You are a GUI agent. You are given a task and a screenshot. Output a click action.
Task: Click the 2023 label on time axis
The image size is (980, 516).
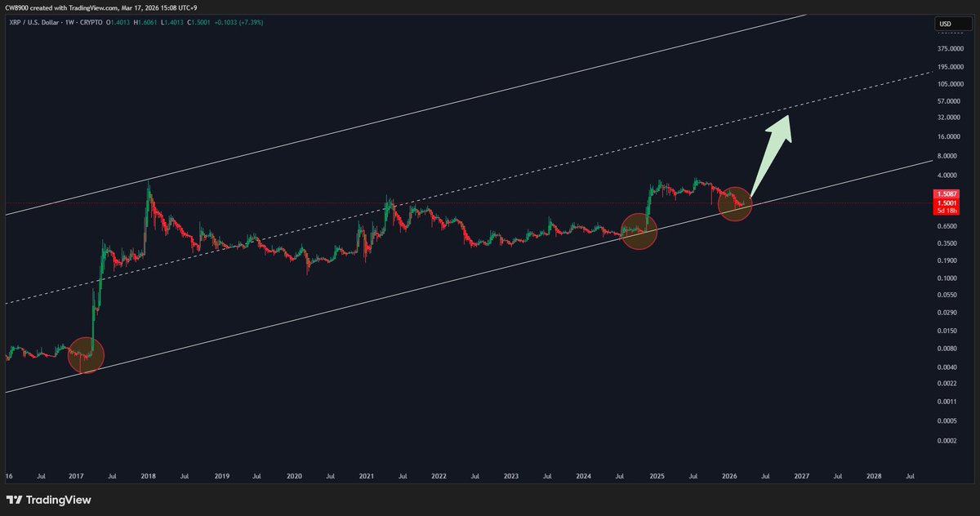point(511,475)
